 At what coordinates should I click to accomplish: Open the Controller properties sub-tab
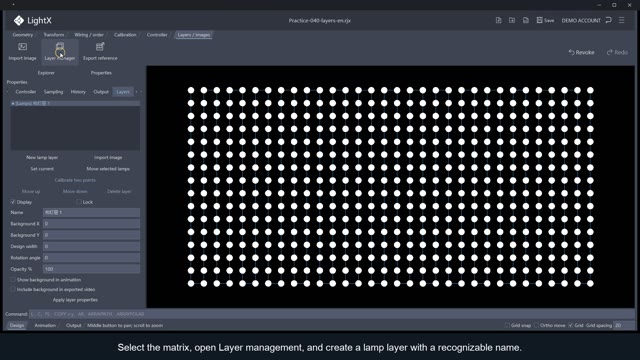point(26,92)
